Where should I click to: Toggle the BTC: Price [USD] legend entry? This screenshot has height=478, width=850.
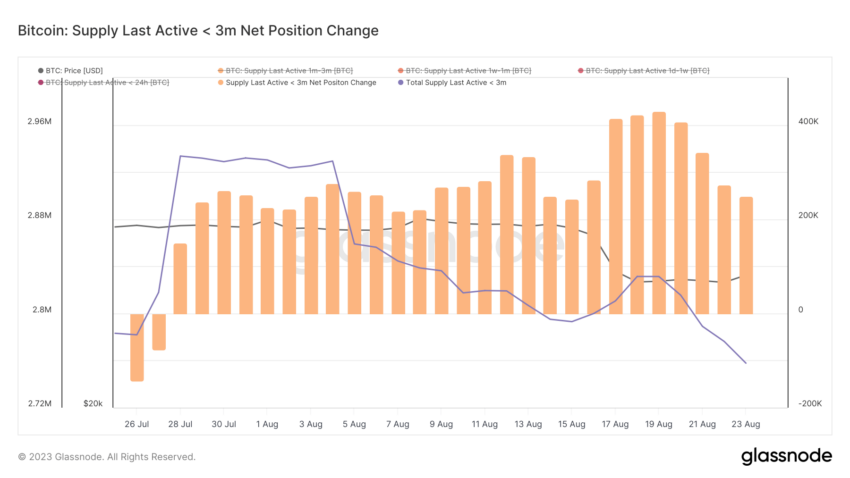coord(70,70)
